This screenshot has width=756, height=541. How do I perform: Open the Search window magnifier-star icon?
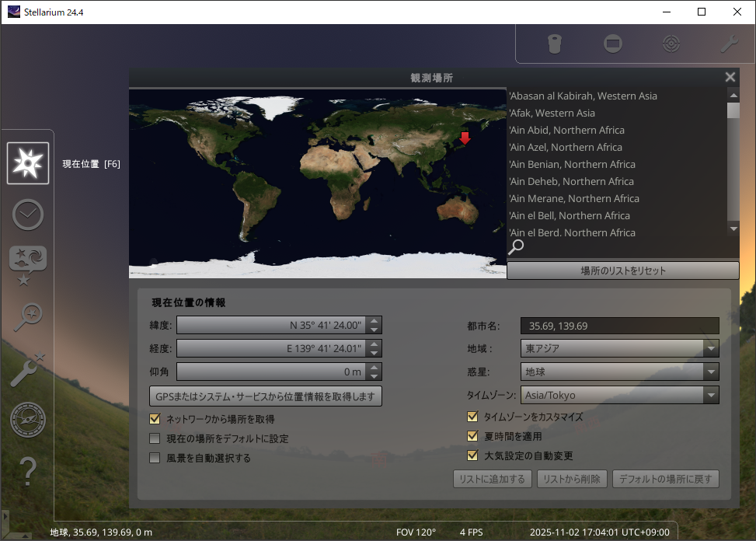click(x=28, y=317)
